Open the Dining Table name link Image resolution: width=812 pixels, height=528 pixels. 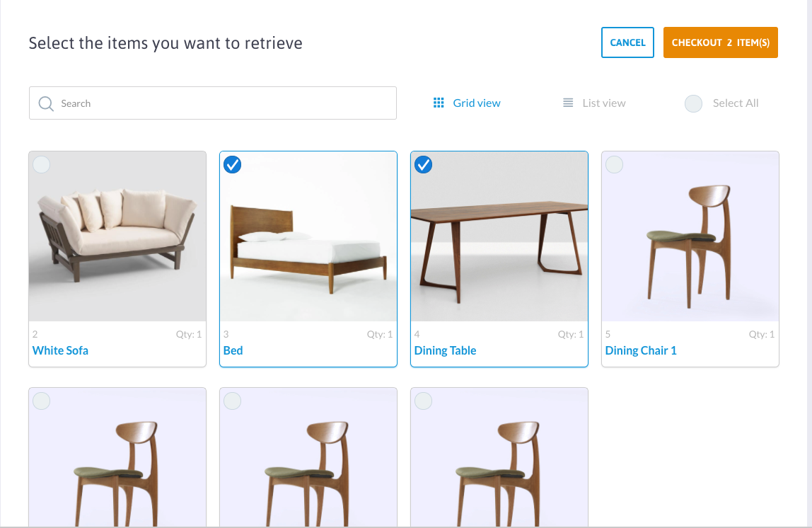[445, 350]
